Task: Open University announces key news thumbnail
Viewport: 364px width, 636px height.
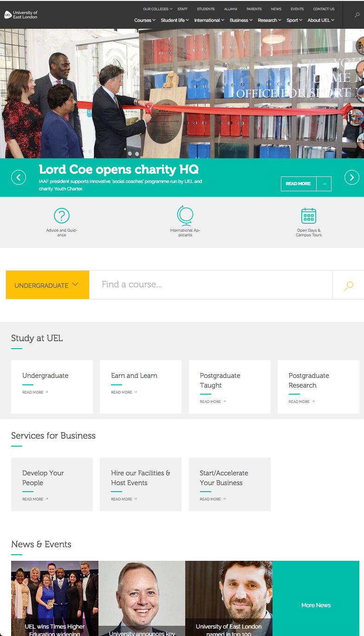Action: coord(142,598)
